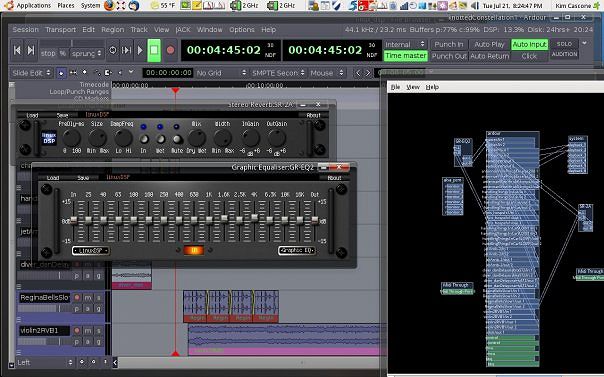Image resolution: width=604 pixels, height=377 pixels.
Task: Toggle loop playback icon in transport
Action: point(112,50)
